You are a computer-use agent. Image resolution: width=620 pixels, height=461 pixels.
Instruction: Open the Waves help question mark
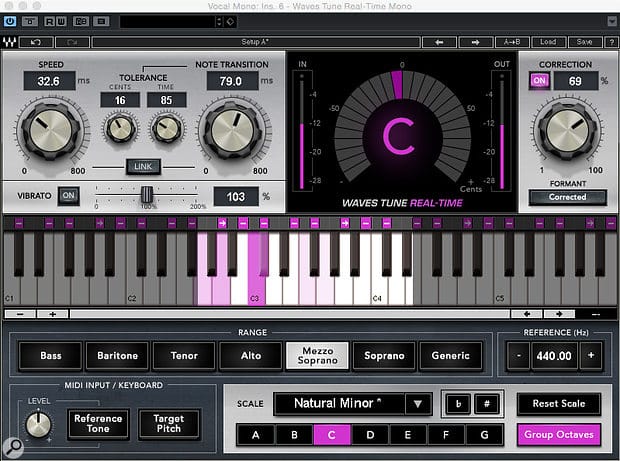[x=608, y=42]
